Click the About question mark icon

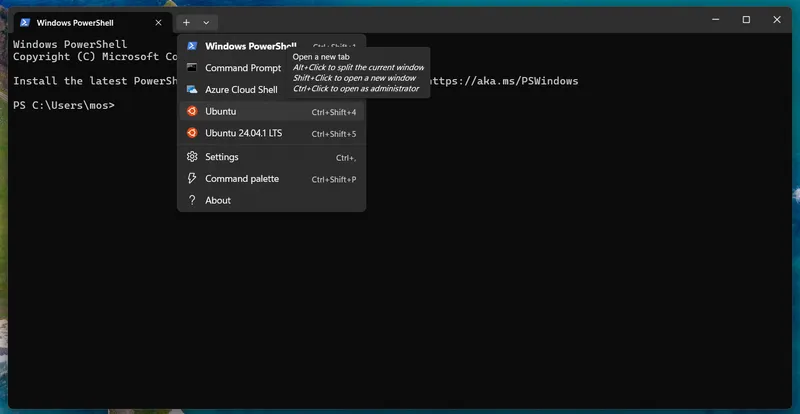[x=192, y=200]
